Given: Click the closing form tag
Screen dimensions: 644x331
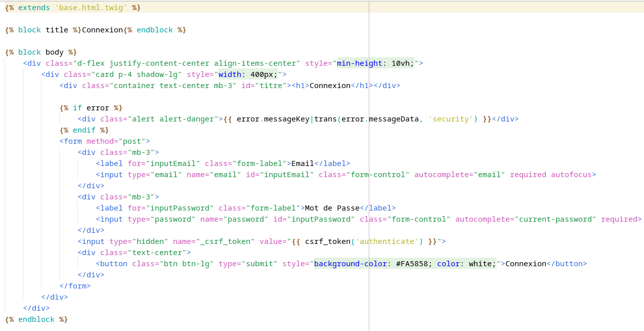Looking at the screenshot, I should (x=75, y=286).
